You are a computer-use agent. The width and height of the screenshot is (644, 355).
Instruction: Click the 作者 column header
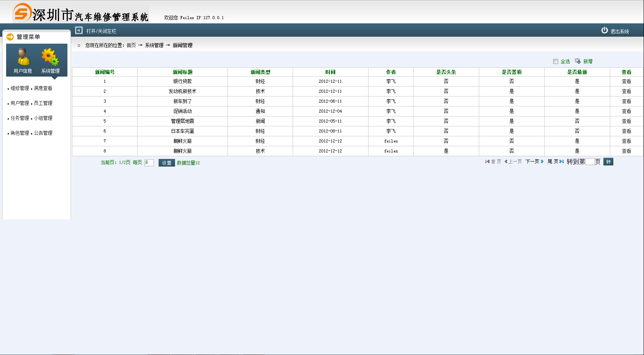coord(391,72)
